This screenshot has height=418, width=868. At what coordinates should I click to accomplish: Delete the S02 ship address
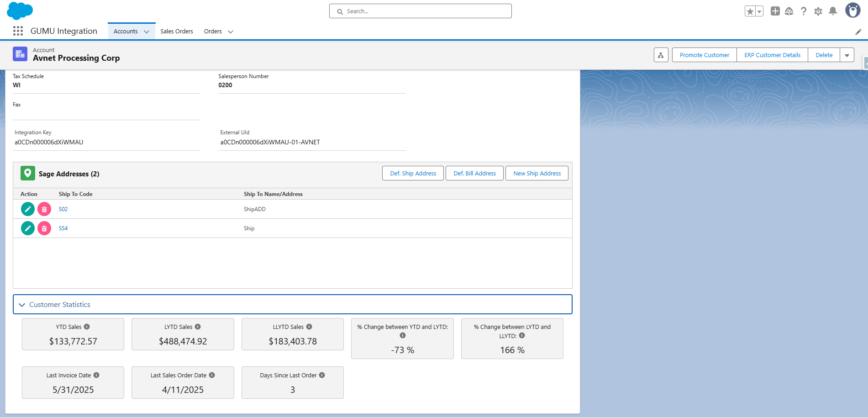[44, 209]
